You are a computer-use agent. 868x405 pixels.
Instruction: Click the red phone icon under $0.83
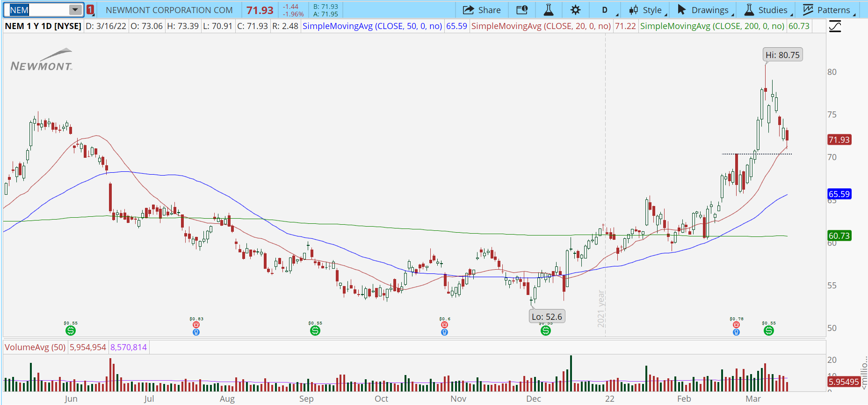click(196, 325)
